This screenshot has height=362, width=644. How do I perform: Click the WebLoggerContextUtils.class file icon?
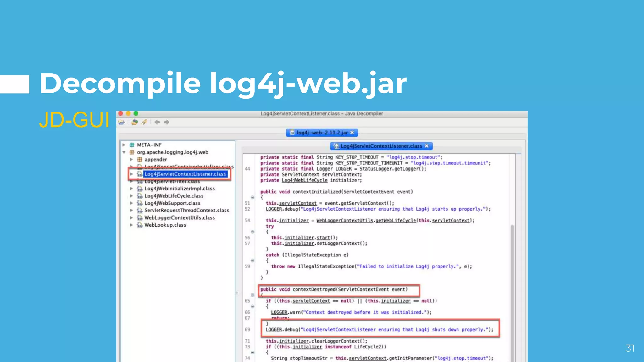pos(140,217)
